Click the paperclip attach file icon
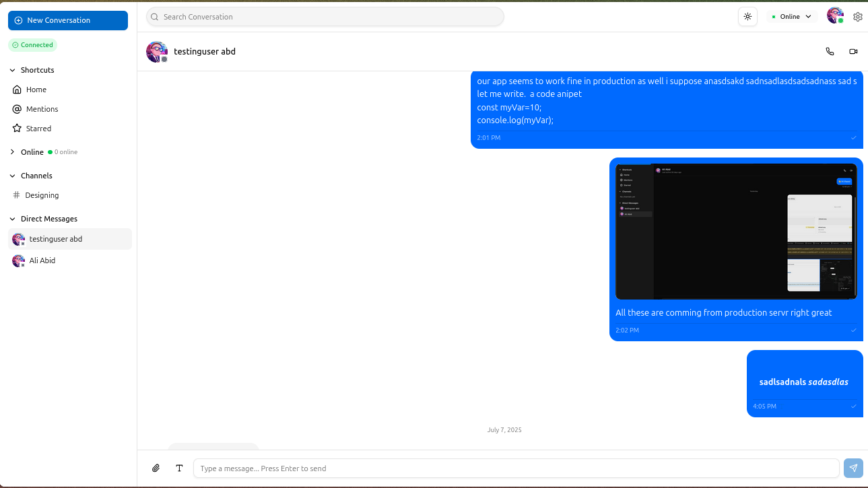868x488 pixels. tap(156, 468)
